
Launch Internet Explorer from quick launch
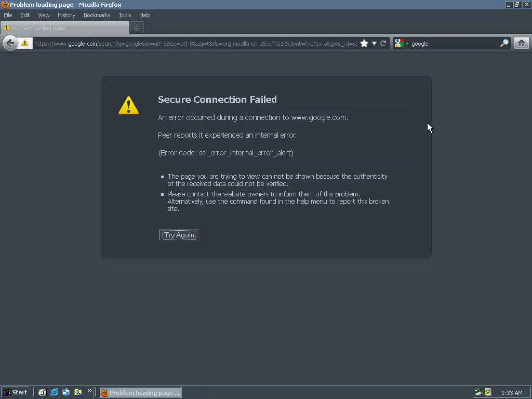pos(54,392)
